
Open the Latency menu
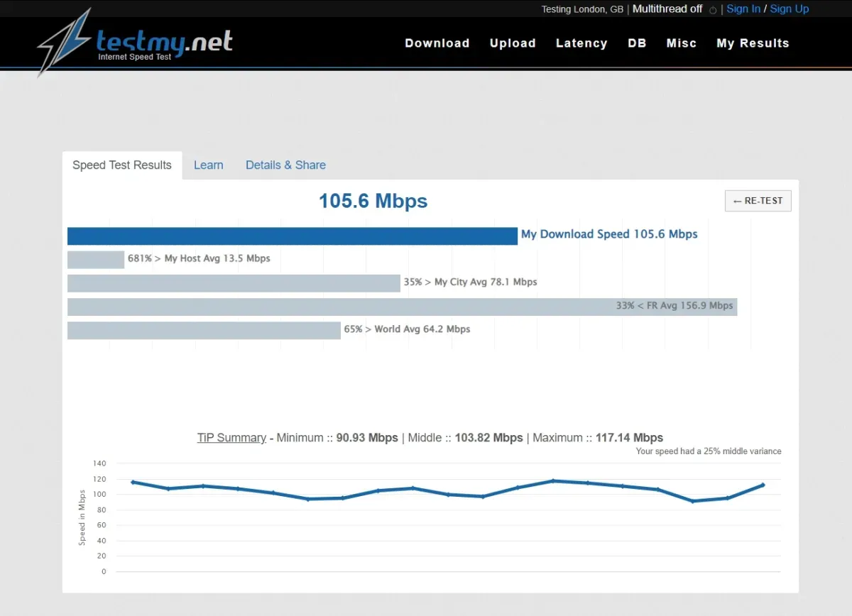click(581, 43)
